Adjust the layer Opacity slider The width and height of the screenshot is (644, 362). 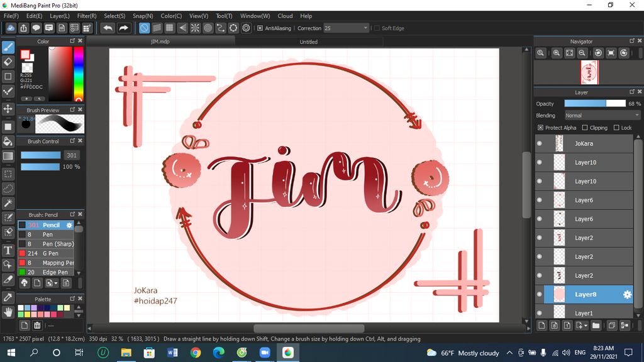coord(595,104)
